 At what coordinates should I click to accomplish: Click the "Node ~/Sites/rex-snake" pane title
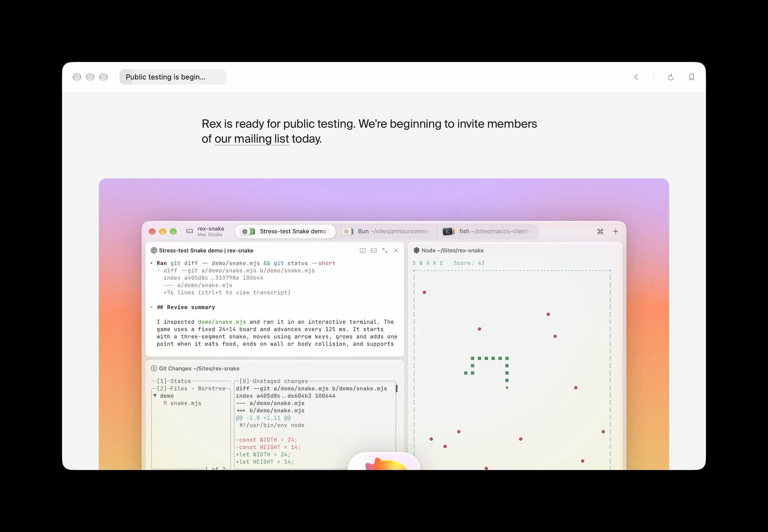(x=452, y=250)
